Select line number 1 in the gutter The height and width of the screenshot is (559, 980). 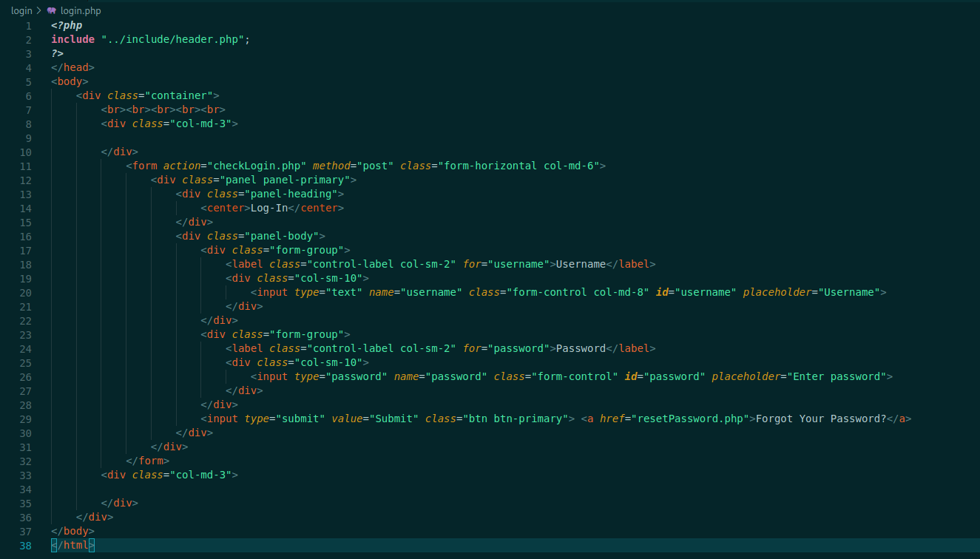click(x=29, y=25)
